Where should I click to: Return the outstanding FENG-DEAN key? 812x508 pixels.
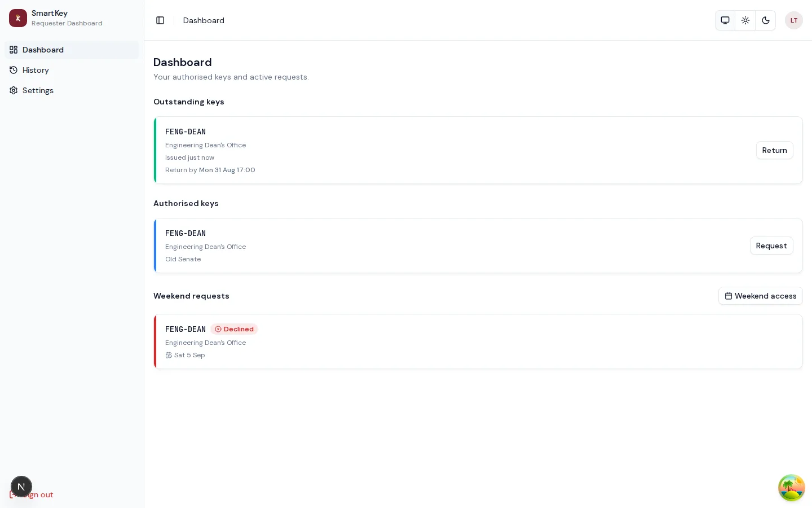774,150
